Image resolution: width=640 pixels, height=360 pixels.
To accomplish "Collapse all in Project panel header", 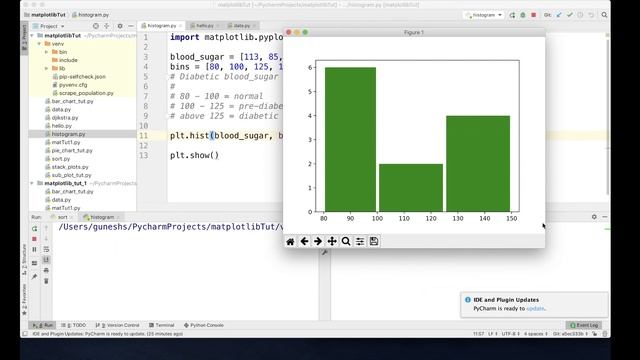I will point(107,26).
